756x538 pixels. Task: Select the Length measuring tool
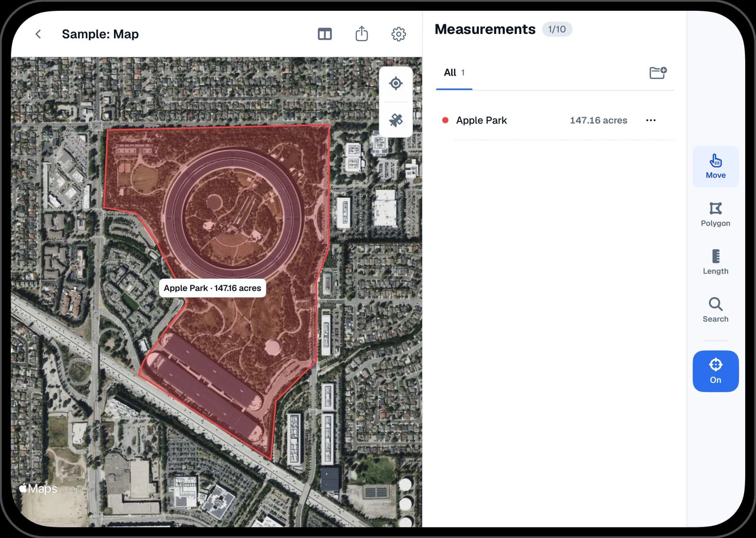715,262
